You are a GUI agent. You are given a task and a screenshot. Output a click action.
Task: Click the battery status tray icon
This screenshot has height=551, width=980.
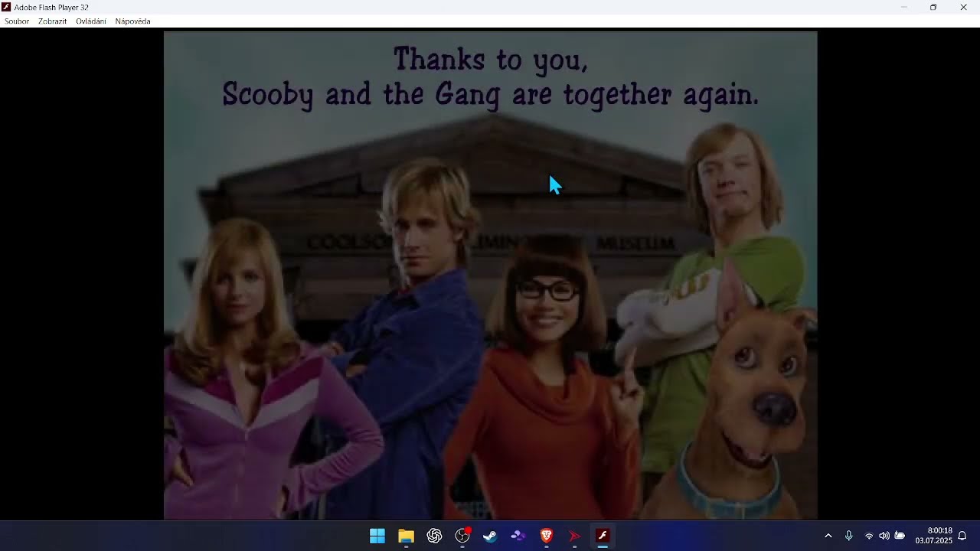pos(900,536)
